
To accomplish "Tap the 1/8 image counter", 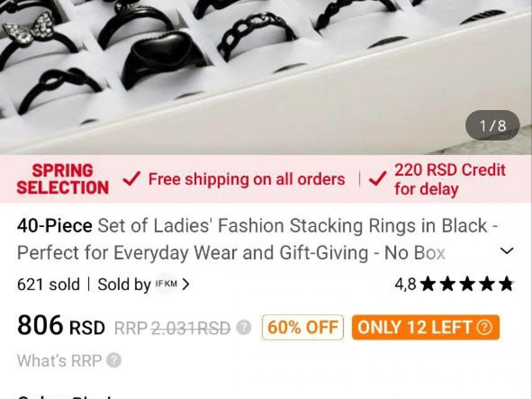I will pyautogui.click(x=493, y=125).
